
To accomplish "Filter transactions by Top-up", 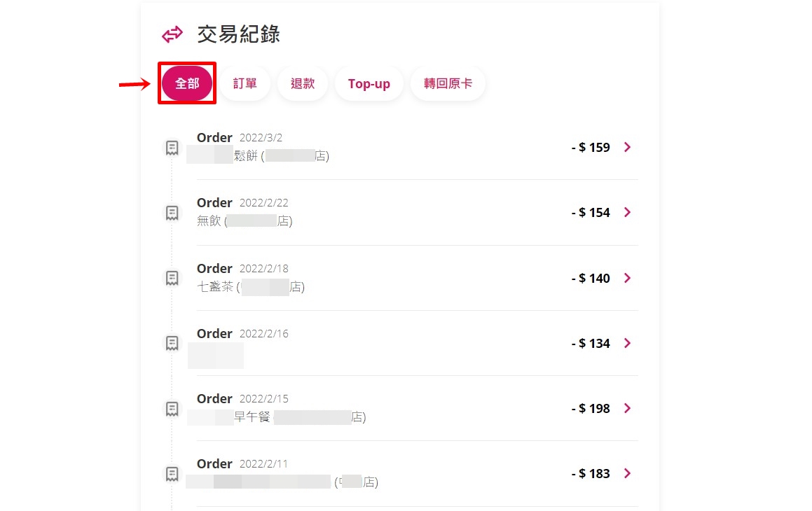I will coord(369,83).
